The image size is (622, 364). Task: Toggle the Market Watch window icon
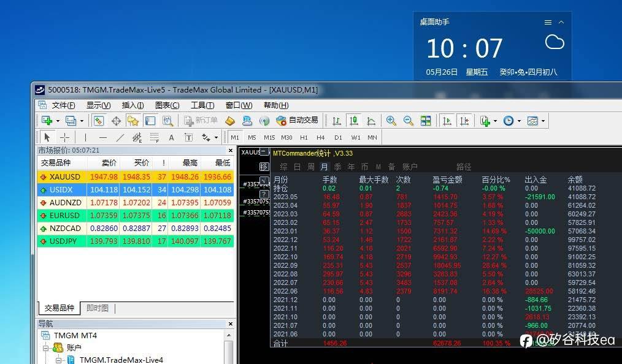pos(98,120)
